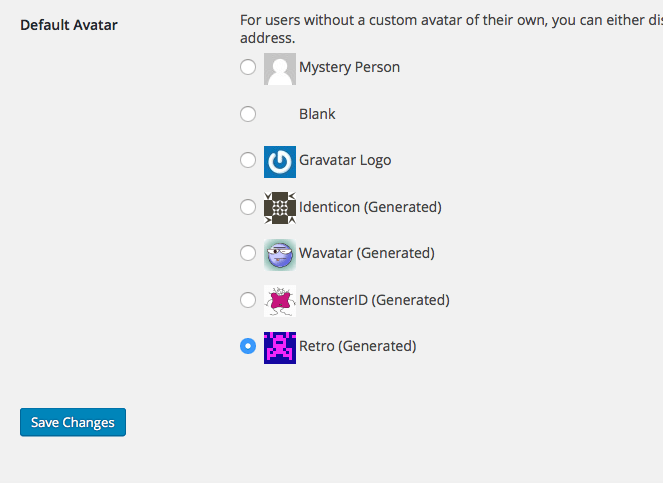Click the Retro pixel invader image
663x483 pixels.
[x=280, y=348]
